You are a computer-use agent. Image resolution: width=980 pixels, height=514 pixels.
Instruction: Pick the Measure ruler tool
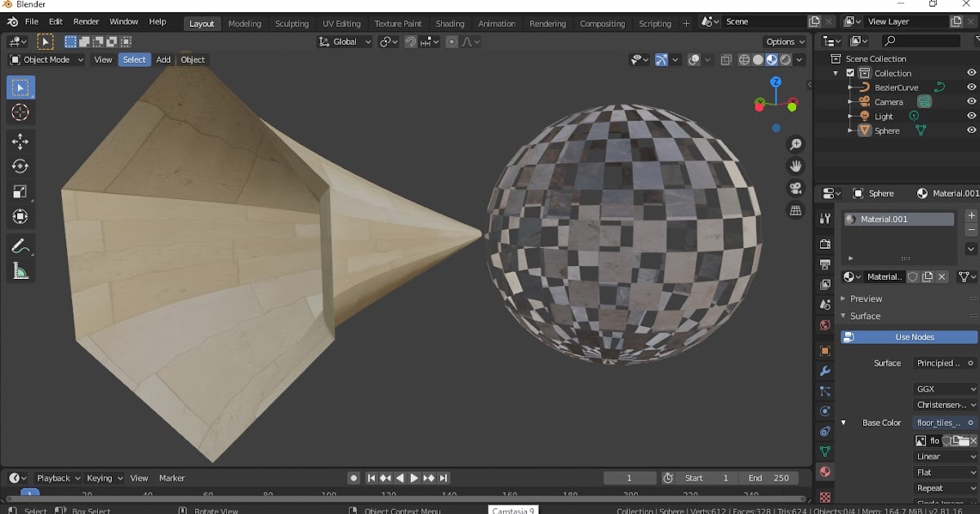coord(20,272)
